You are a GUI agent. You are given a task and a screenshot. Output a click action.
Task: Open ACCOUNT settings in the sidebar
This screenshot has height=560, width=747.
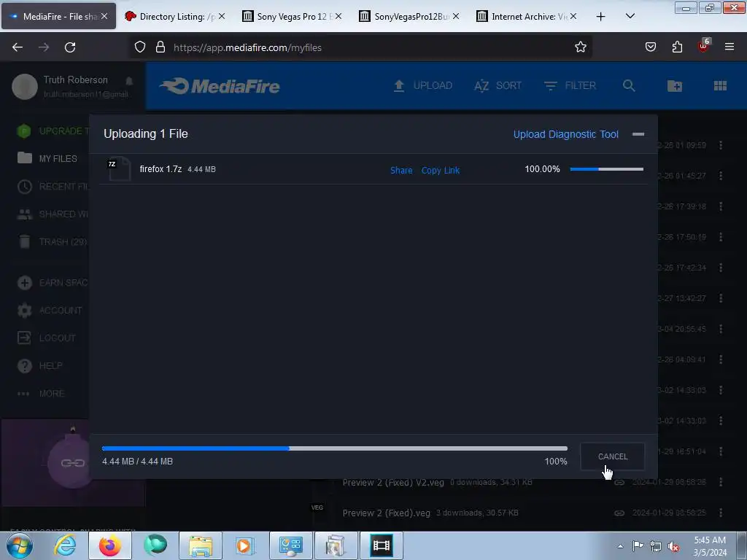pyautogui.click(x=50, y=311)
